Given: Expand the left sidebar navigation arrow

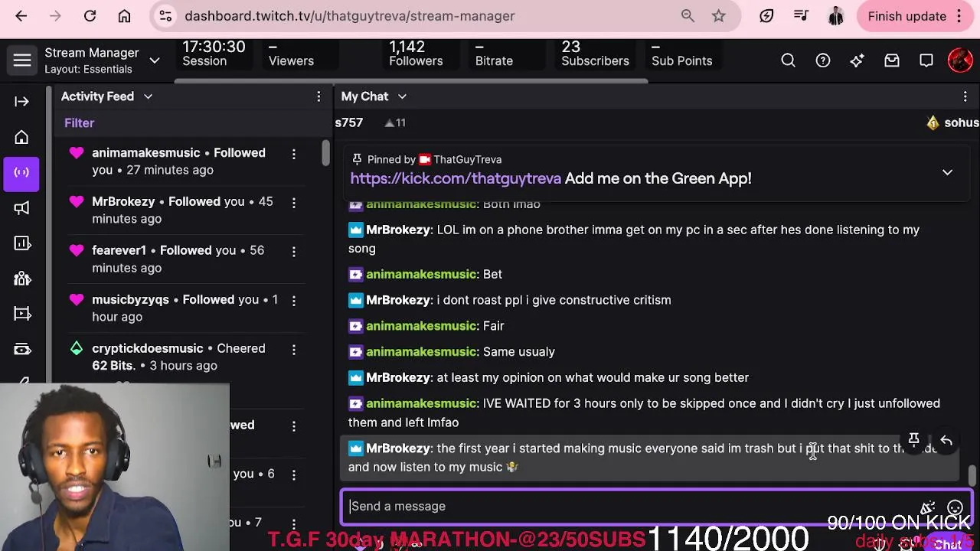Looking at the screenshot, I should coord(21,101).
